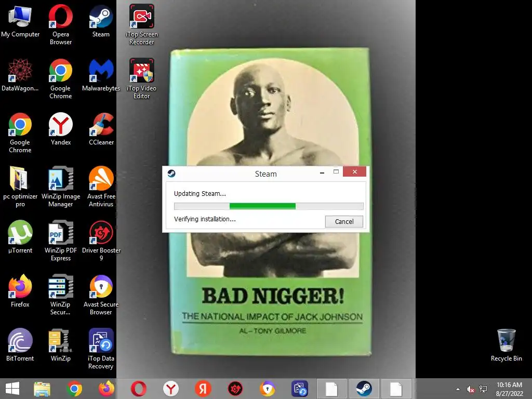This screenshot has width=532, height=399.
Task: Select Driver Booster 9 desktop shortcut
Action: 101,241
